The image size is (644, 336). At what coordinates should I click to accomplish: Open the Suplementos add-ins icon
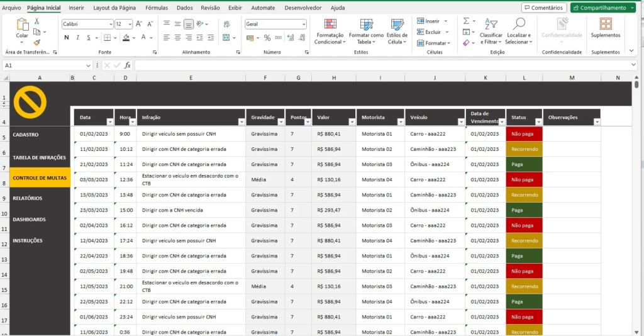point(606,24)
